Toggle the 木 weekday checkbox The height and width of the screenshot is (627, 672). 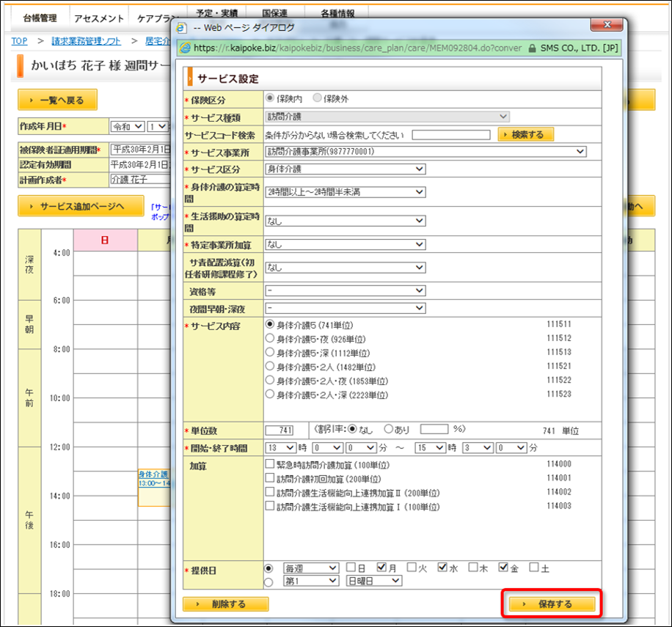click(472, 568)
